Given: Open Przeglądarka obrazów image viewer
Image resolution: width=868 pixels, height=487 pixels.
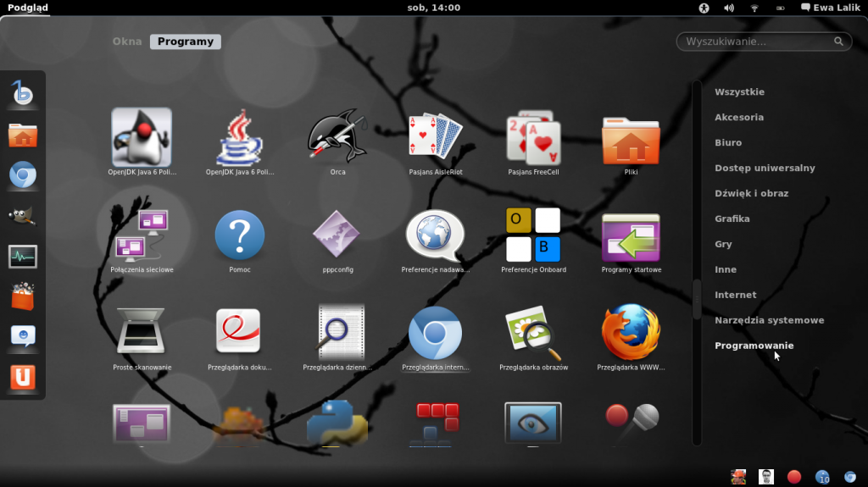Looking at the screenshot, I should click(x=534, y=333).
